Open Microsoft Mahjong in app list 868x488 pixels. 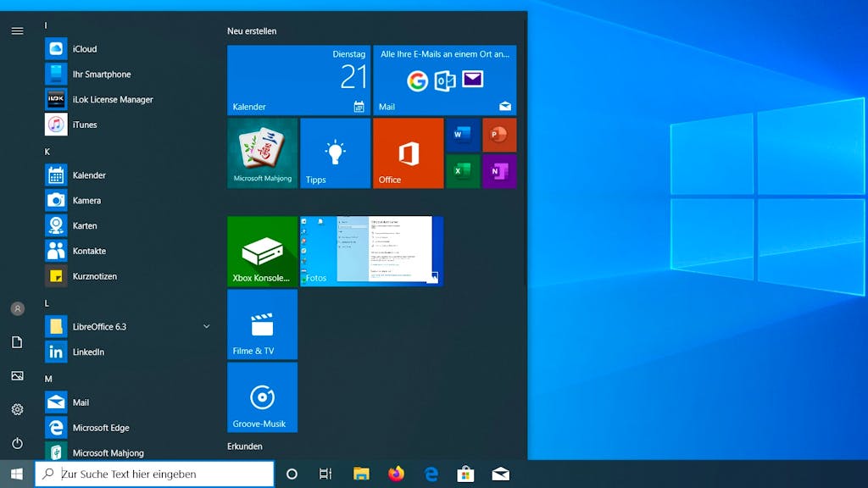click(x=127, y=452)
